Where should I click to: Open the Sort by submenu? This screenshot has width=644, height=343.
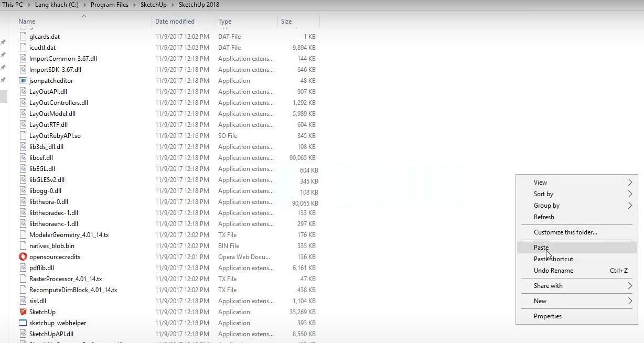tap(576, 194)
